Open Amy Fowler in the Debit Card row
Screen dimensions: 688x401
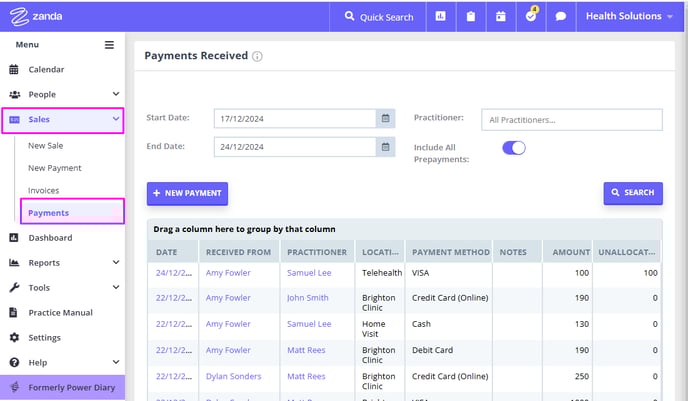tap(228, 351)
